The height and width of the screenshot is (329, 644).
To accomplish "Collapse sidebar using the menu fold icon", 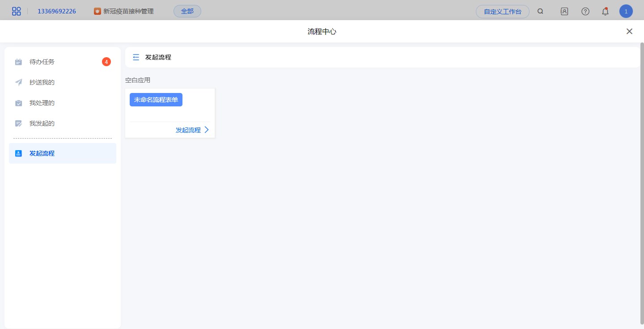I will (136, 57).
